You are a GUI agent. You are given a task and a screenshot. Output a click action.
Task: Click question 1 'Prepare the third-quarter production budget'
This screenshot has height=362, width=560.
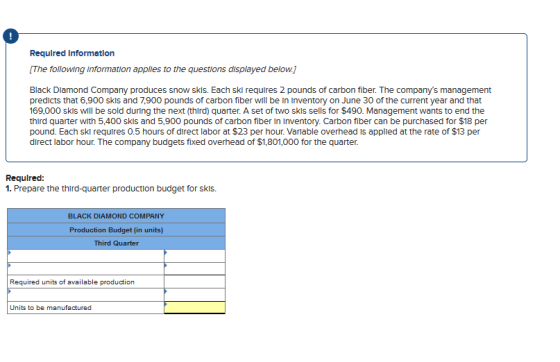pyautogui.click(x=111, y=188)
